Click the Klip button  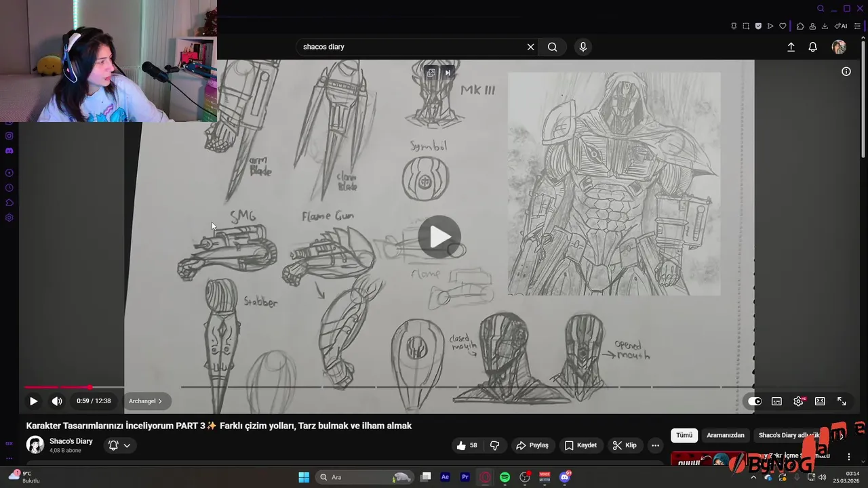625,445
